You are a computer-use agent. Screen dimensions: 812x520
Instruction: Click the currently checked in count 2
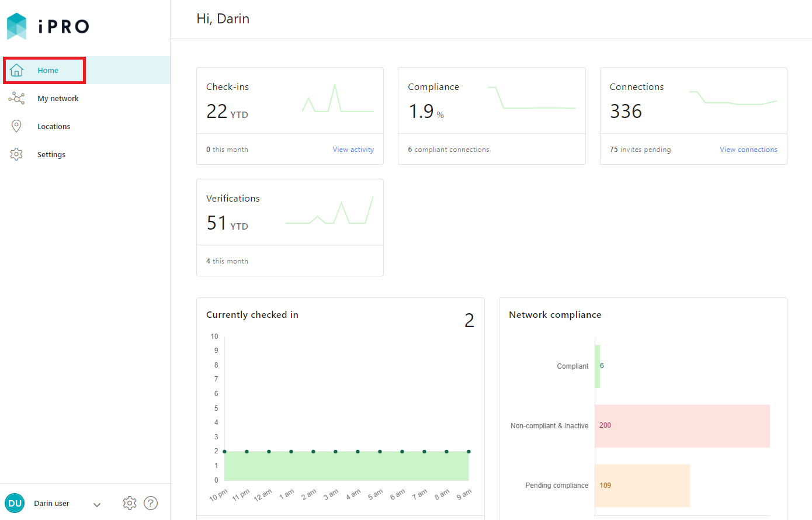(x=469, y=320)
